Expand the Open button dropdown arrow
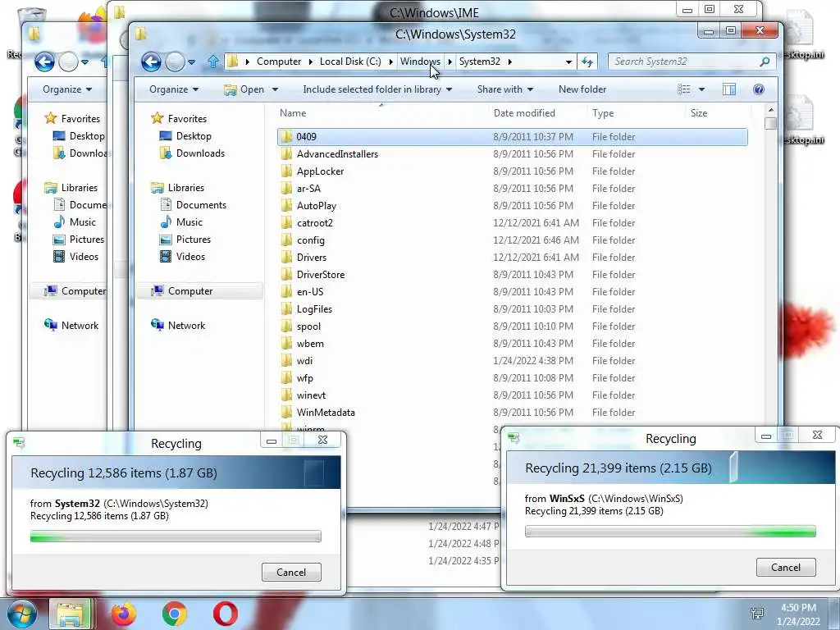This screenshot has height=630, width=840. click(275, 89)
